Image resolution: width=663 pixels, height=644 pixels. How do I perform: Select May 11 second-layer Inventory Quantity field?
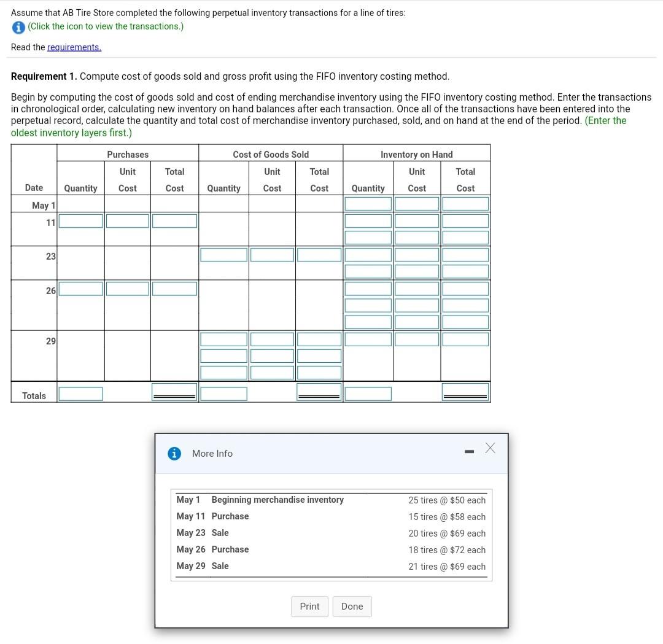368,238
